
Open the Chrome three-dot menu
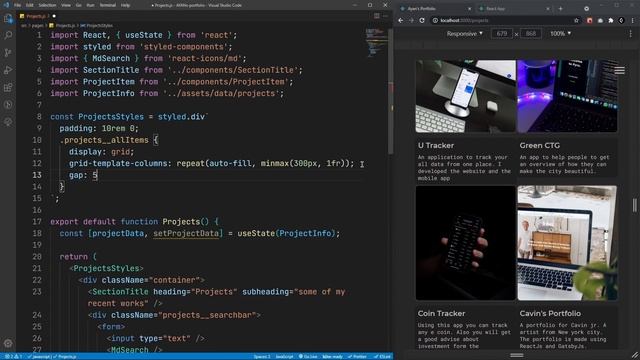(x=633, y=20)
